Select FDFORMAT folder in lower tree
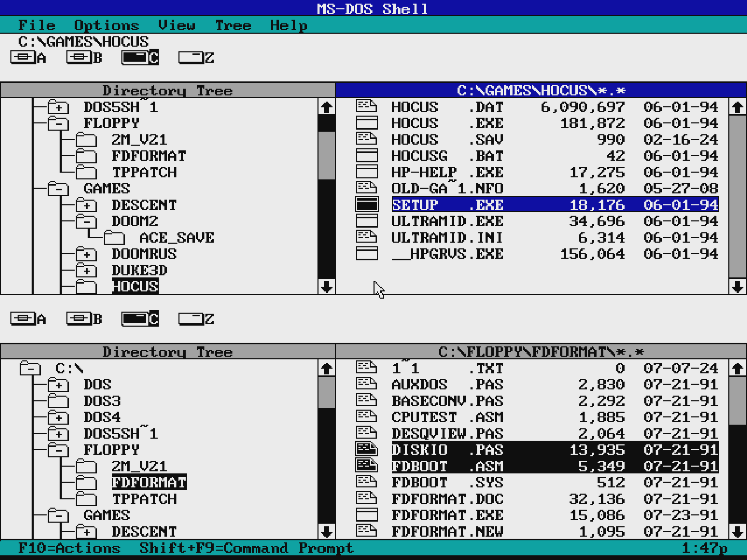Image resolution: width=747 pixels, height=560 pixels. [x=149, y=482]
